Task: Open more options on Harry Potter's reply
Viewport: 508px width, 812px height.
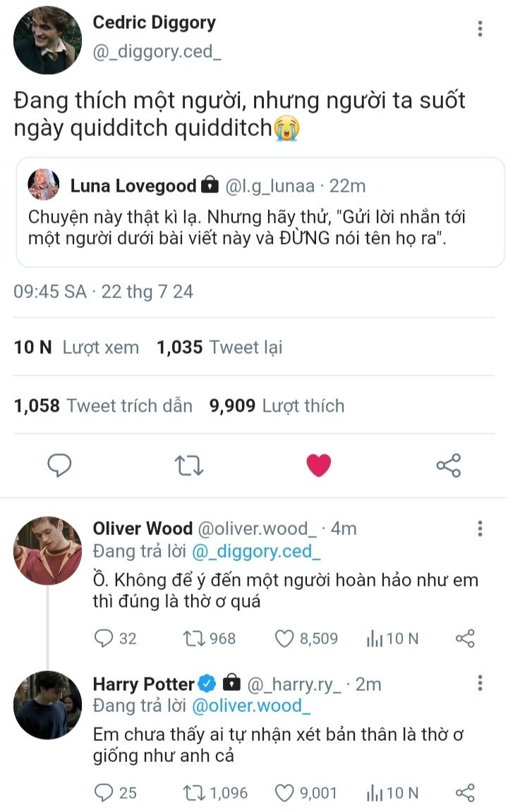Action: pos(480,683)
